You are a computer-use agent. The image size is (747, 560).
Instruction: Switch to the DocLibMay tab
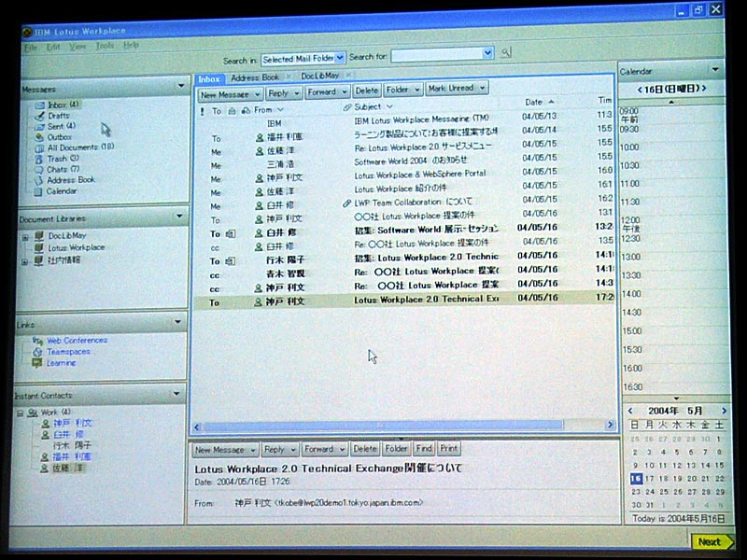pos(319,76)
